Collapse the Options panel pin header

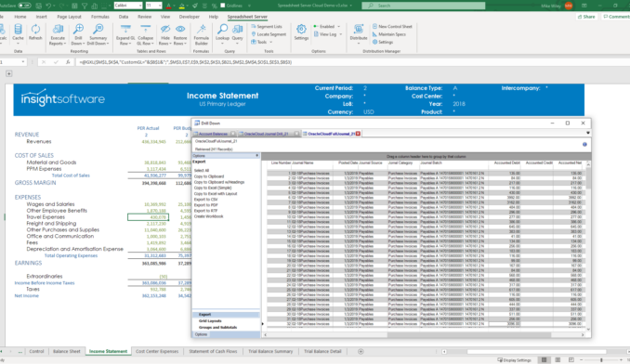pos(256,156)
